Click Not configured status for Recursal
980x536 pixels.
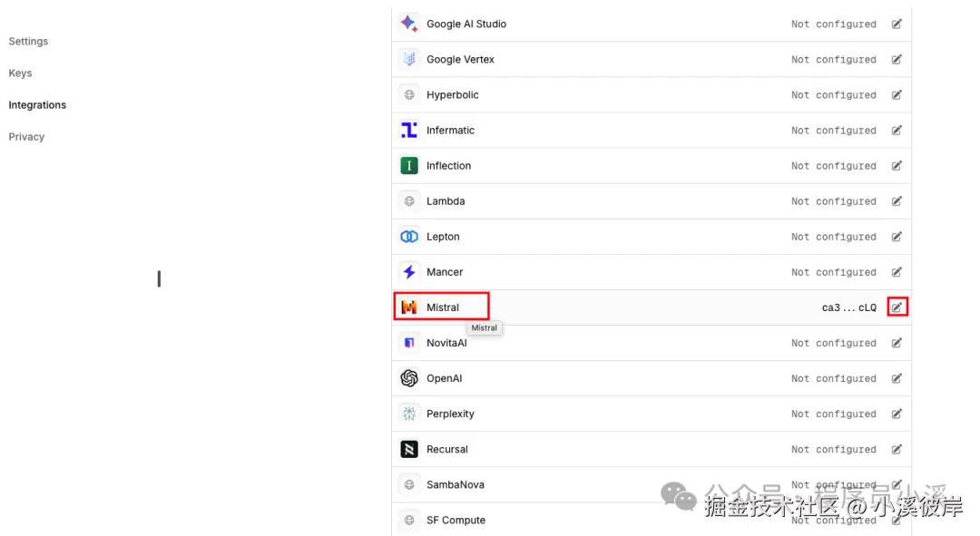pyautogui.click(x=834, y=449)
